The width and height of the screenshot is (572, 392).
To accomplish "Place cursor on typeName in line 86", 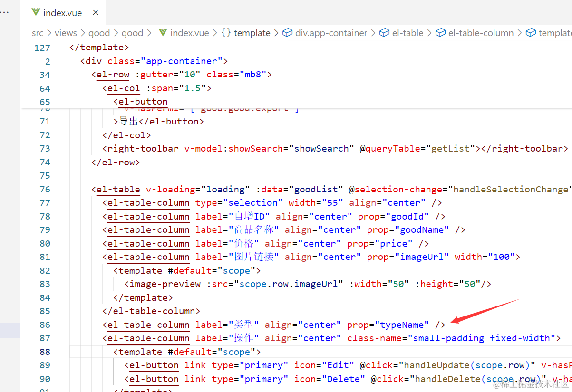I will pyautogui.click(x=402, y=325).
